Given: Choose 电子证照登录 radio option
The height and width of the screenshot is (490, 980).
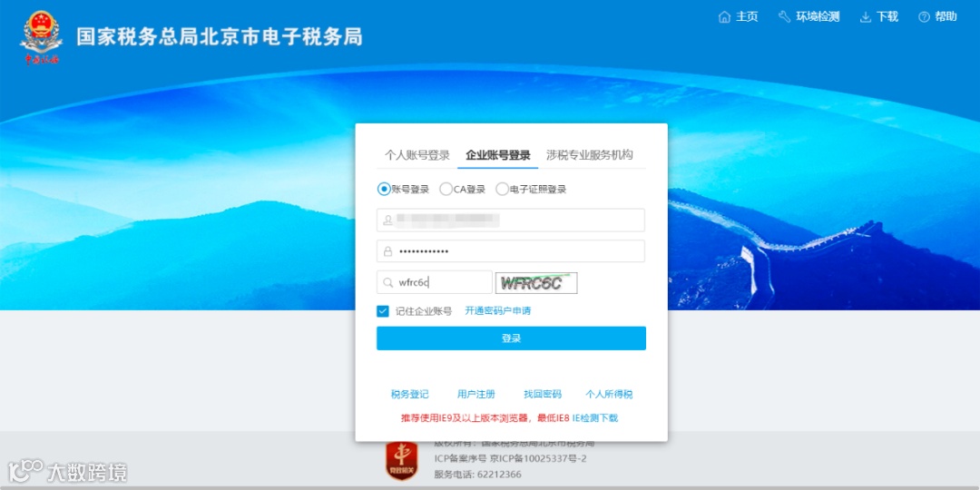Looking at the screenshot, I should coord(502,189).
